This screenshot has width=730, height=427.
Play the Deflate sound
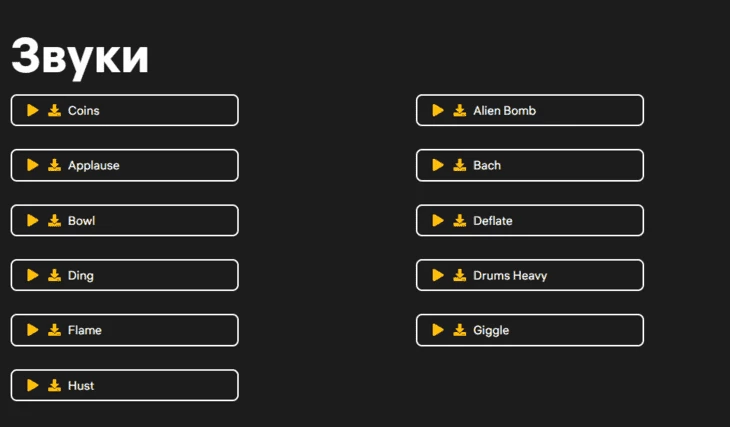click(438, 220)
